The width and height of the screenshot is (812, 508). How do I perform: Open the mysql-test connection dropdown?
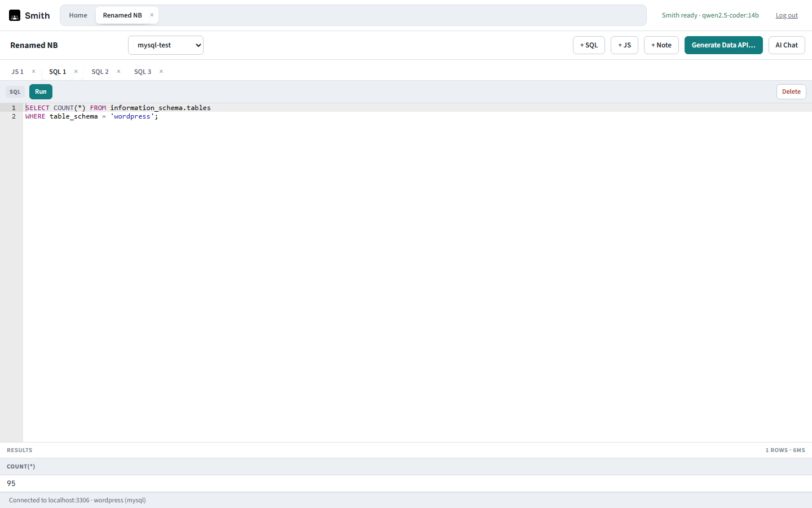166,45
